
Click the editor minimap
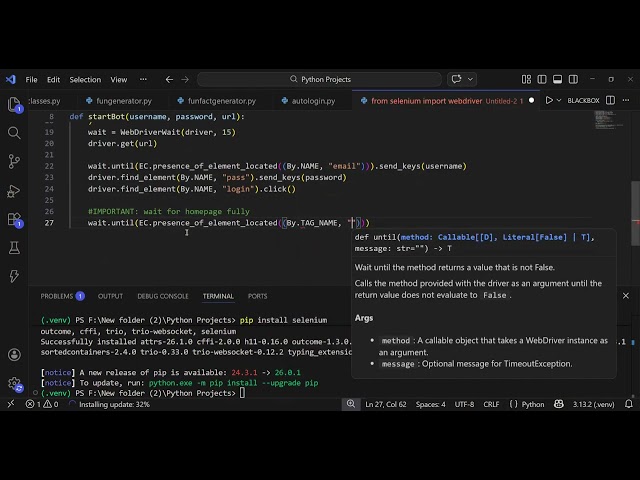click(609, 120)
